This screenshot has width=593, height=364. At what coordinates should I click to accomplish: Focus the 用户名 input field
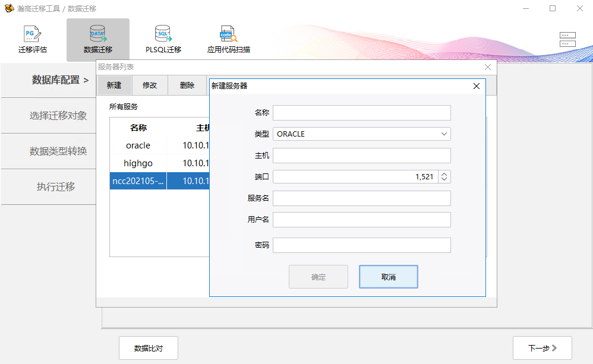click(x=361, y=220)
